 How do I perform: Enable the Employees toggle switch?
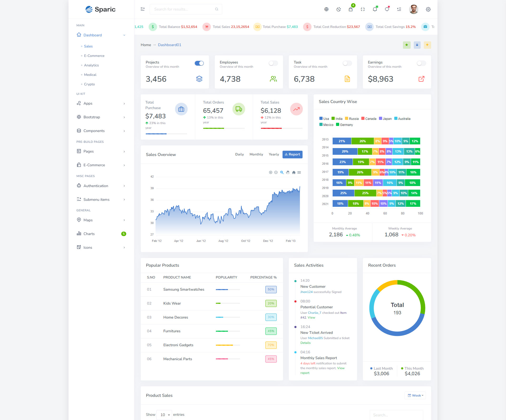(273, 63)
